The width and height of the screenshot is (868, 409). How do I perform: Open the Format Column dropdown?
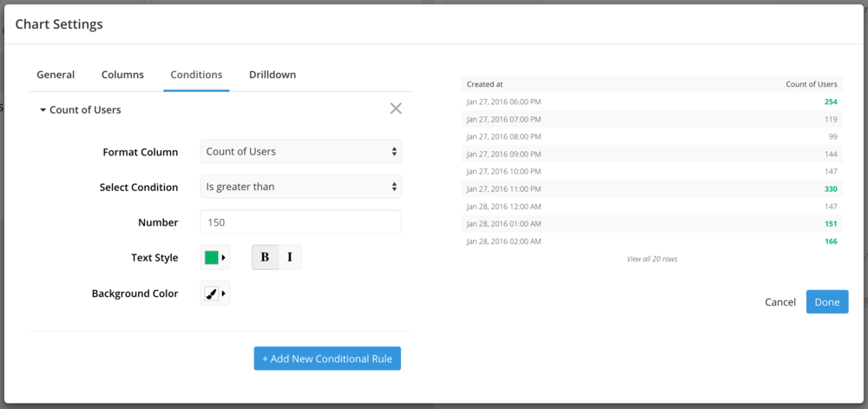coord(300,152)
